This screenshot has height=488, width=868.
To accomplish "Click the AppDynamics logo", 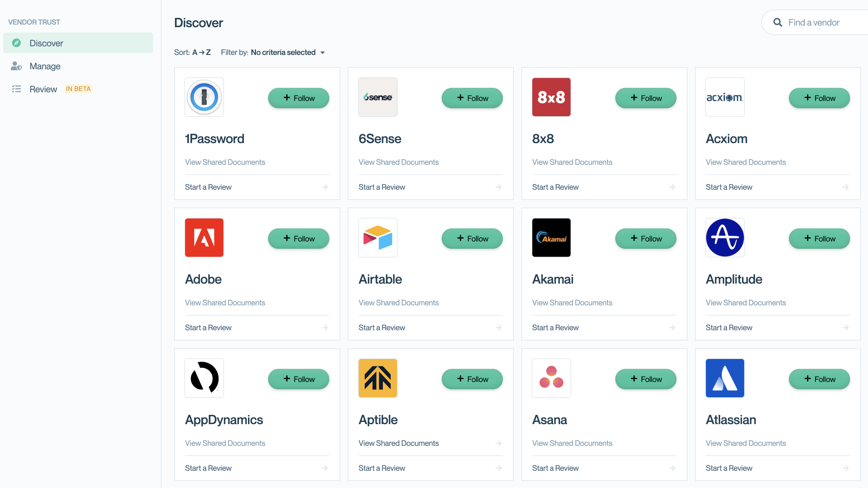I will tap(204, 378).
